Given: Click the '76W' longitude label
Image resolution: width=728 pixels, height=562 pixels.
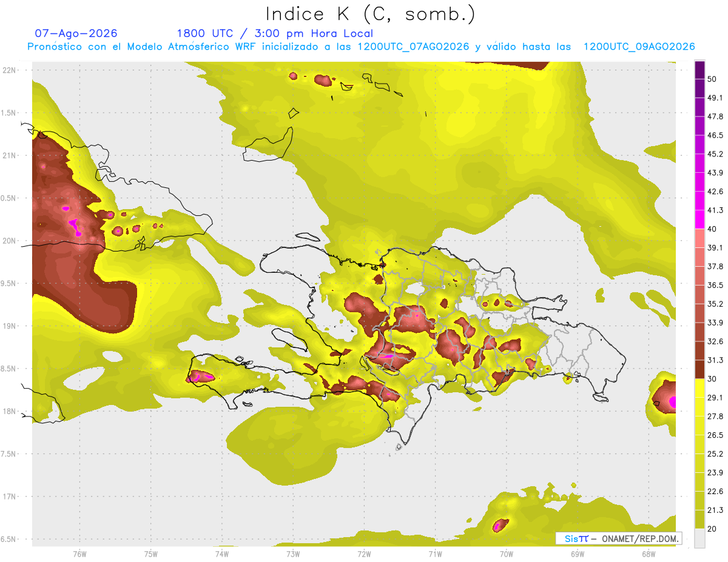Looking at the screenshot, I should [x=79, y=554].
